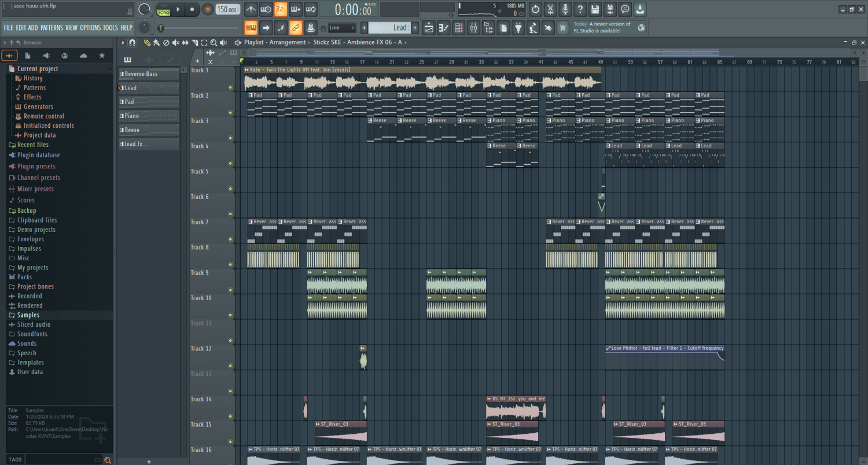Stop playback with the Stop button
The height and width of the screenshot is (465, 868).
pyautogui.click(x=192, y=9)
